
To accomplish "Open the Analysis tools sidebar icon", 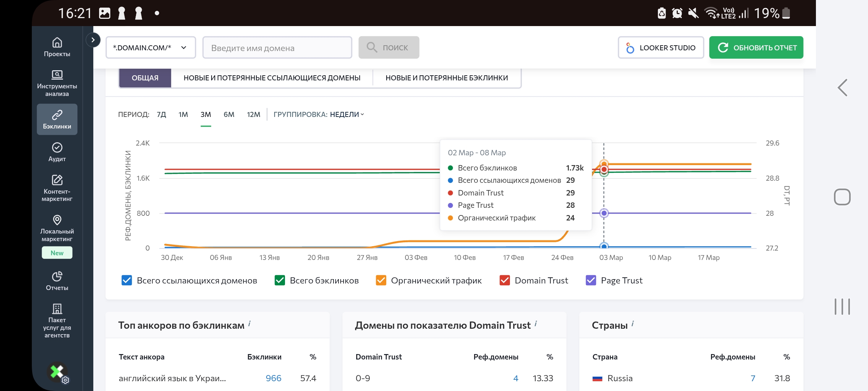I will click(57, 75).
